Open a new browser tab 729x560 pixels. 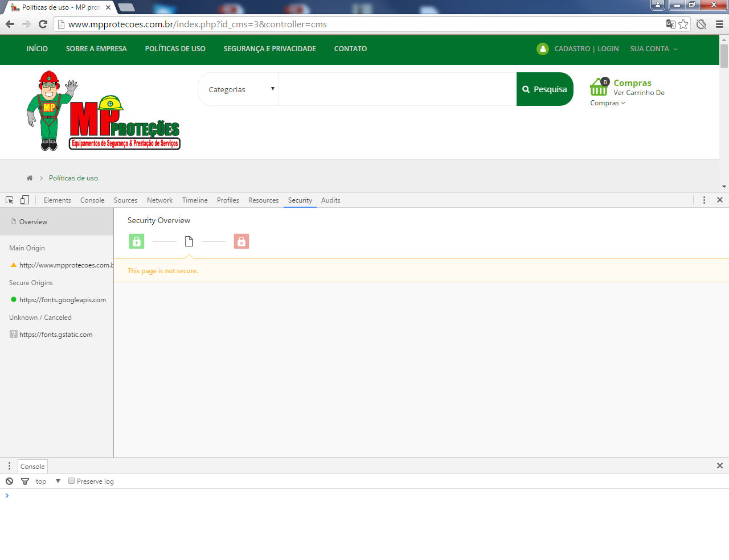(x=126, y=7)
